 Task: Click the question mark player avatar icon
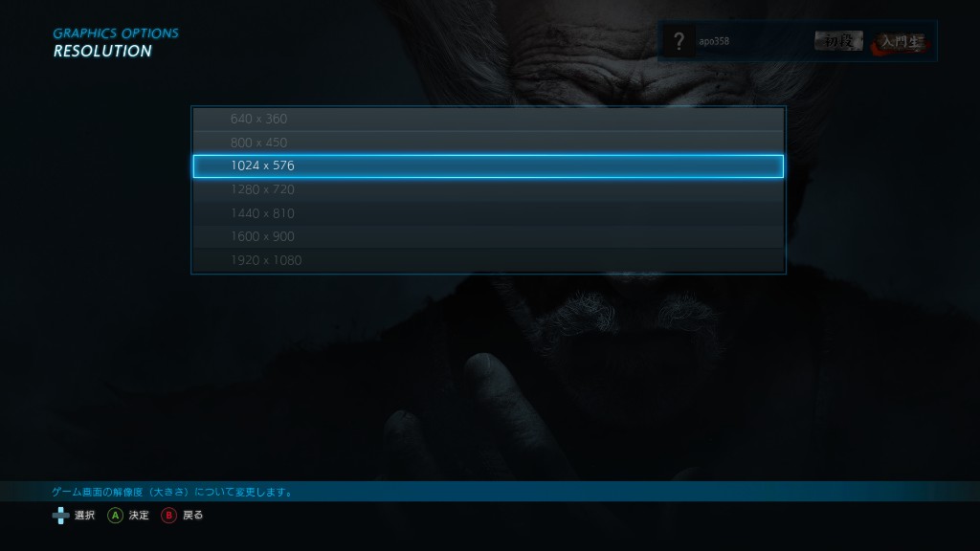679,41
